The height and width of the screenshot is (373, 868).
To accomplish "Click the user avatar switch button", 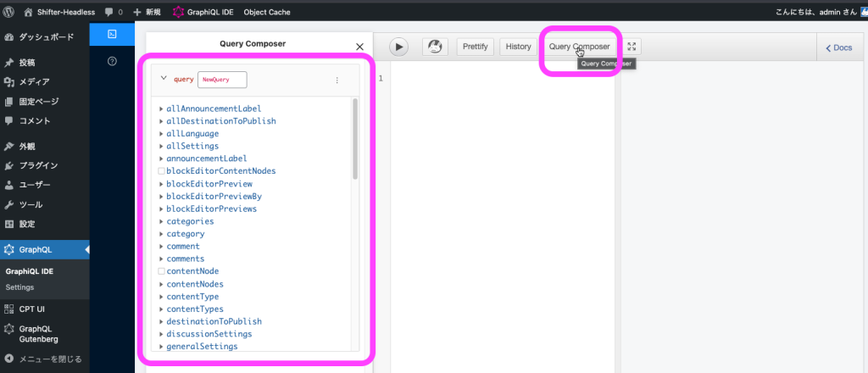I will point(435,47).
